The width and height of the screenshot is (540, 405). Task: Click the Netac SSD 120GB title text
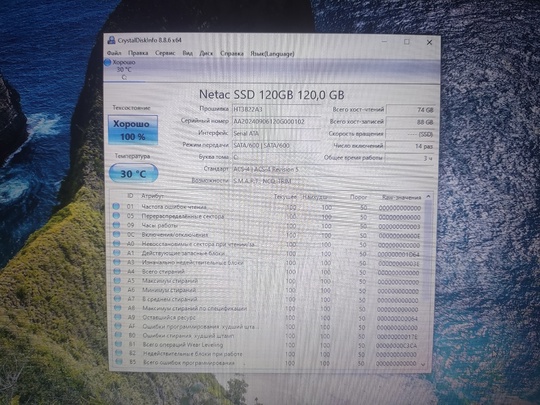(x=271, y=94)
